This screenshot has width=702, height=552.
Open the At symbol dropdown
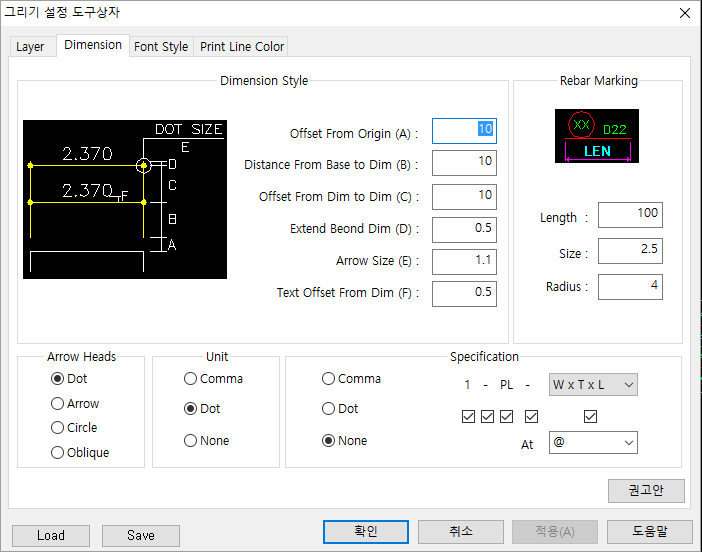[x=593, y=443]
